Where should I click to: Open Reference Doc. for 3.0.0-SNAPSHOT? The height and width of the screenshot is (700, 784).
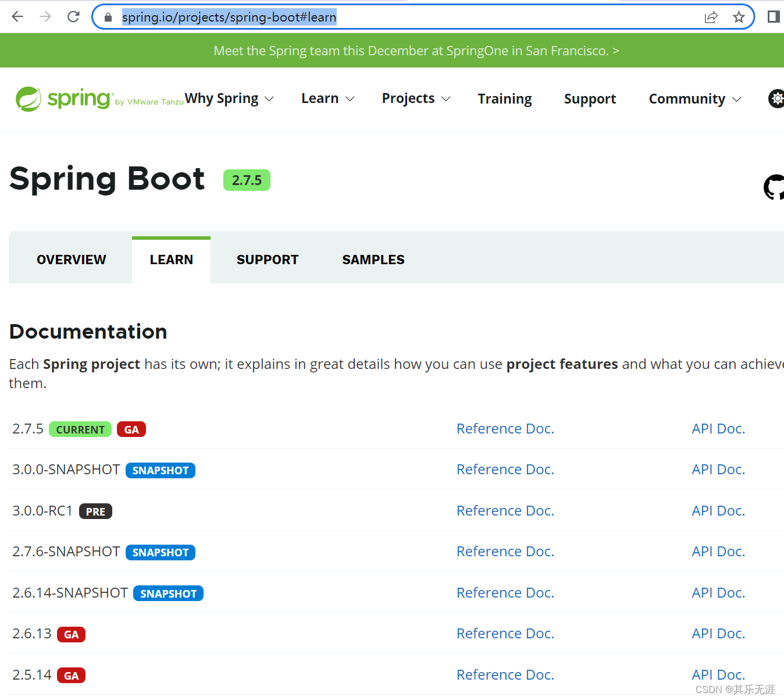505,470
